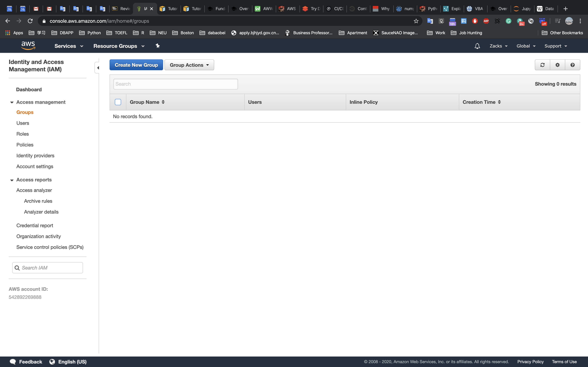Viewport: 588px width, 367px height.
Task: Expand the Services menu
Action: coord(69,46)
